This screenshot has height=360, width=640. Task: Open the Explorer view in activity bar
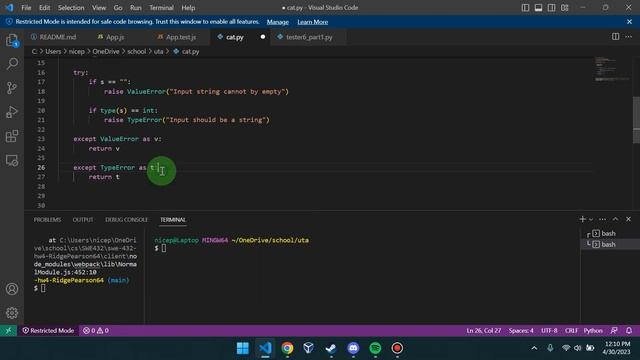[12, 40]
